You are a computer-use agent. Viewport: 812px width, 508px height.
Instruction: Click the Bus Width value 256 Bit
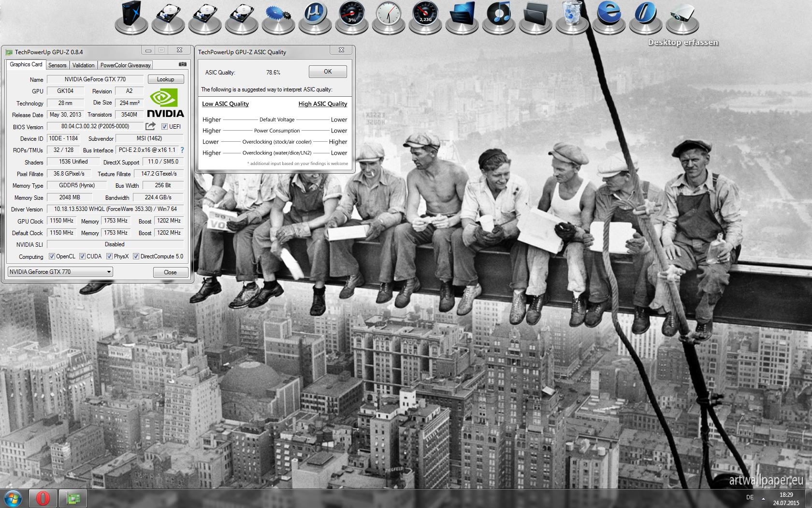click(x=163, y=185)
